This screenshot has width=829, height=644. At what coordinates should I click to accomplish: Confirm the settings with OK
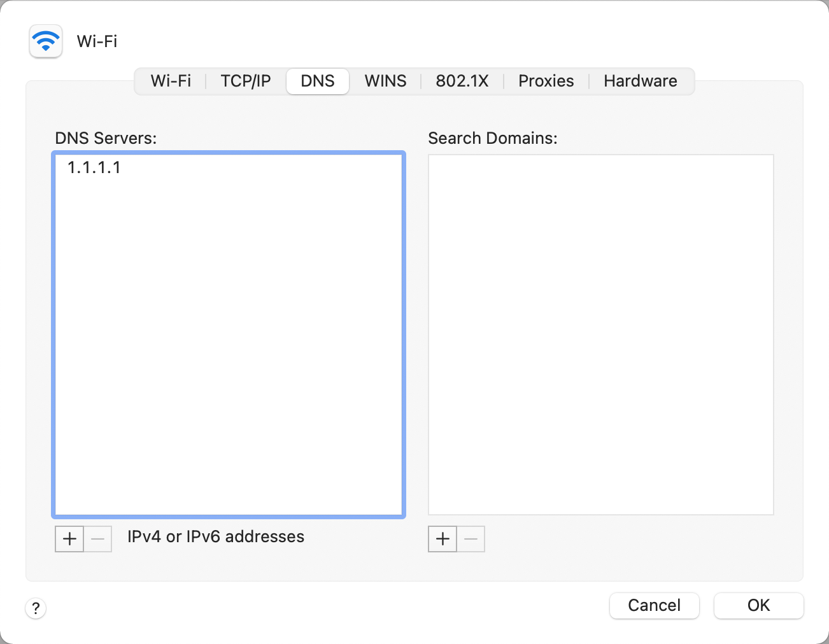(x=758, y=605)
